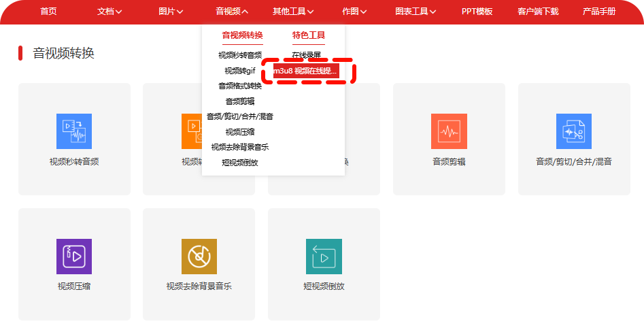The image size is (644, 328).
Task: Go to the 首页 home link
Action: pos(48,12)
